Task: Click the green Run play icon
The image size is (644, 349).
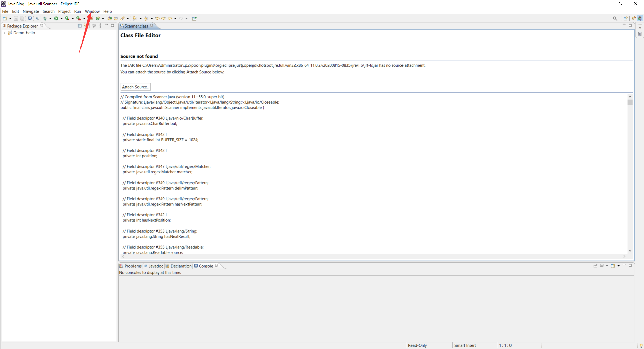Action: 56,18
